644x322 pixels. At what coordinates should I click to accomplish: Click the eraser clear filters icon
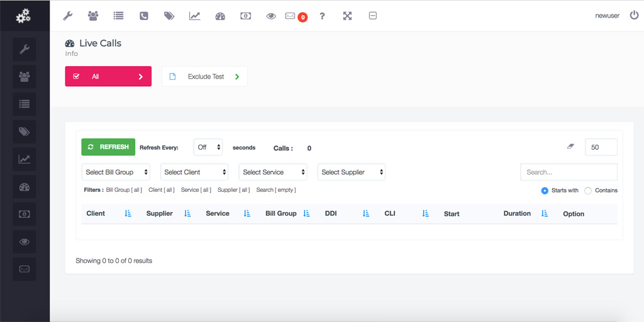click(x=570, y=146)
